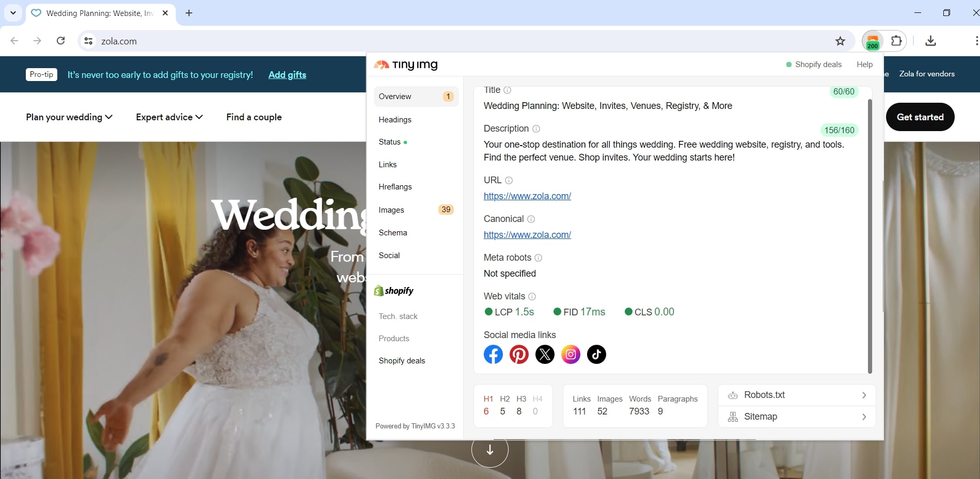Open Zola's Pinterest social media link

[x=519, y=354]
